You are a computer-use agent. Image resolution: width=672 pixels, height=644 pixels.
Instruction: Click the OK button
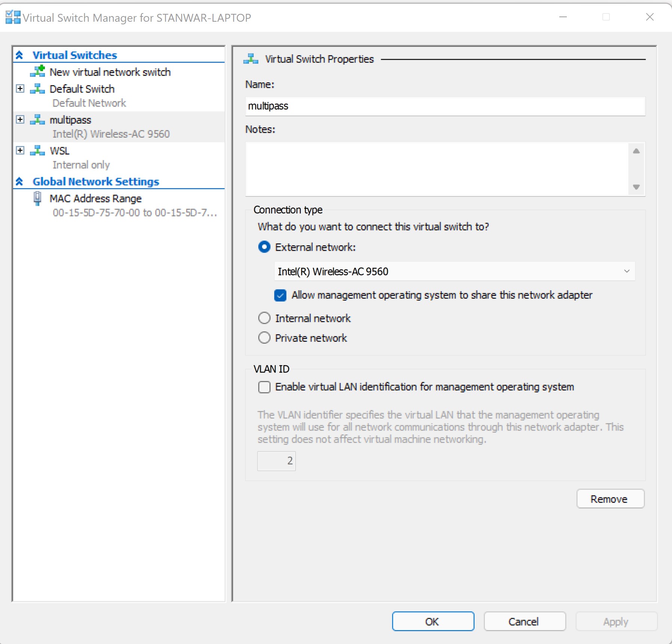pyautogui.click(x=433, y=622)
